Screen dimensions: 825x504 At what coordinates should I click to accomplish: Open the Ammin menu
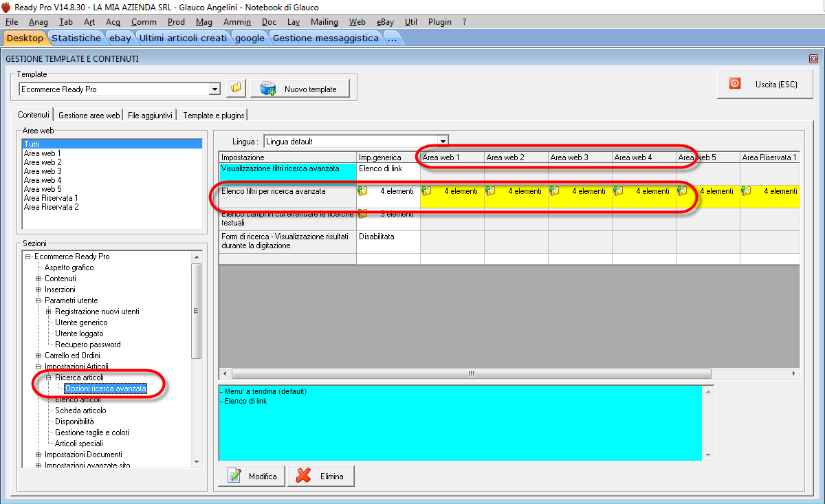point(236,22)
